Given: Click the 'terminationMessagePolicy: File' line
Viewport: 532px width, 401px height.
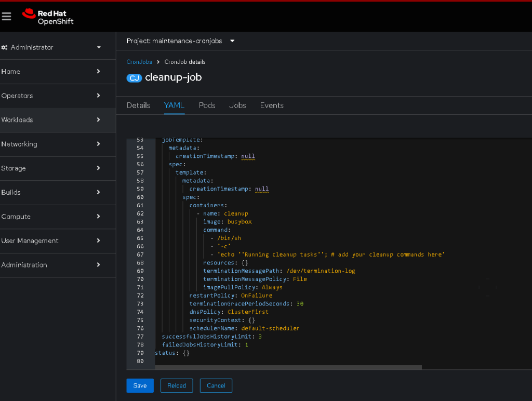Looking at the screenshot, I should pos(255,279).
